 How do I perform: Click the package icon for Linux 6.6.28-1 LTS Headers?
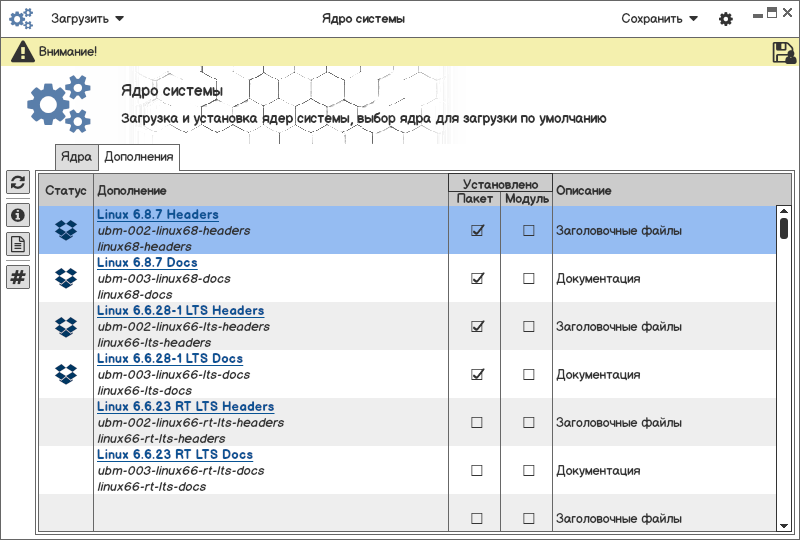click(x=66, y=326)
